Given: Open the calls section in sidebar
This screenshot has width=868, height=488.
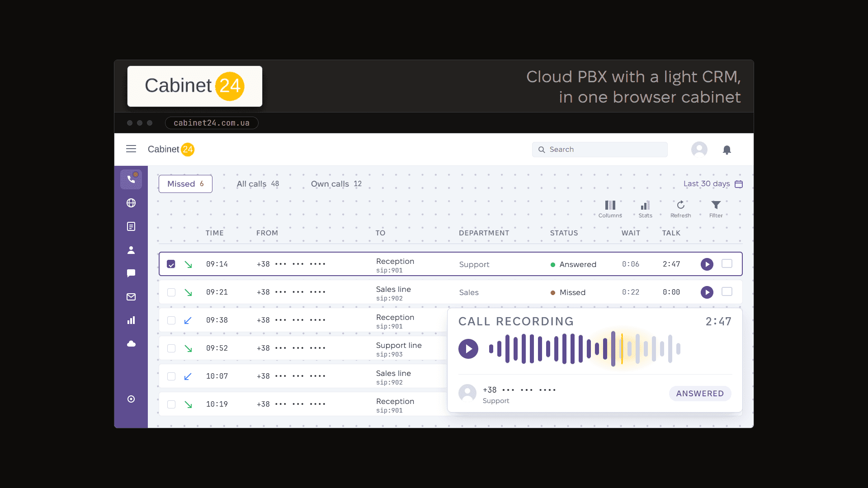Looking at the screenshot, I should click(x=131, y=179).
